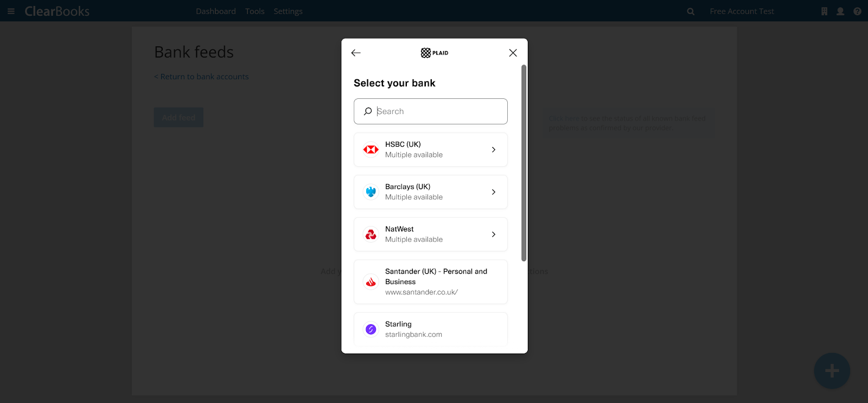Click Multiple available under Barclays
This screenshot has width=868, height=403.
(x=414, y=197)
